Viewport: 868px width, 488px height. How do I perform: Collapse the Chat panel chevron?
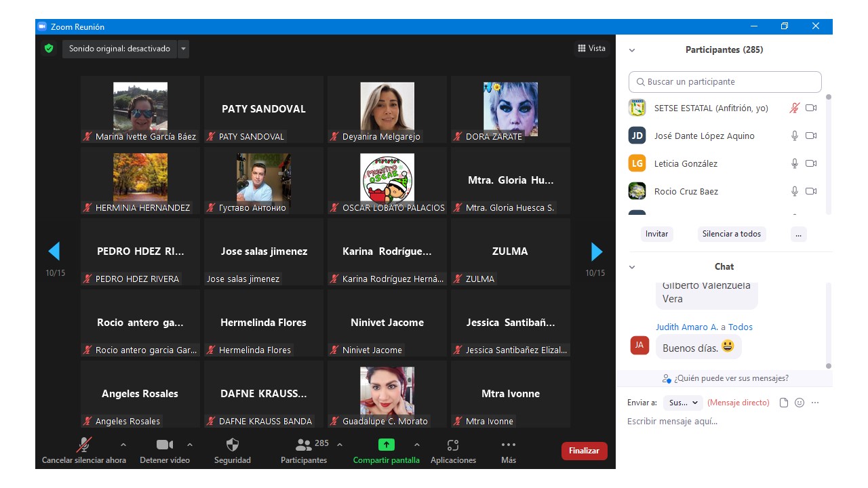pyautogui.click(x=632, y=267)
